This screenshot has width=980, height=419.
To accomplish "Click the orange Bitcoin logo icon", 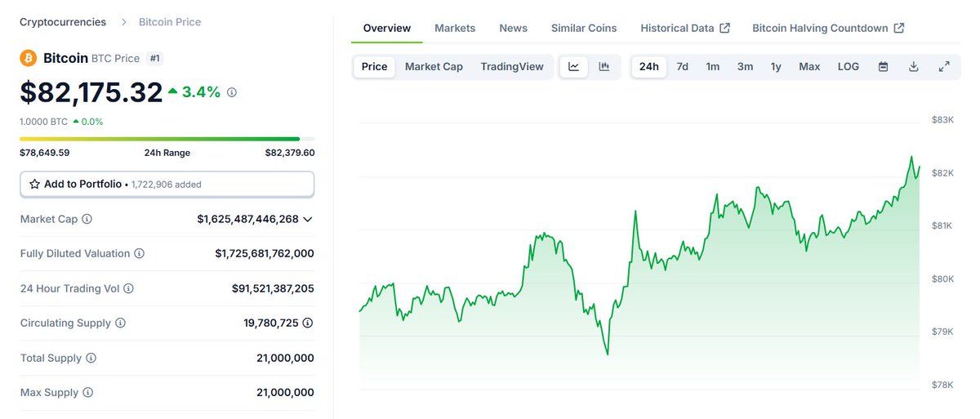I will click(29, 58).
